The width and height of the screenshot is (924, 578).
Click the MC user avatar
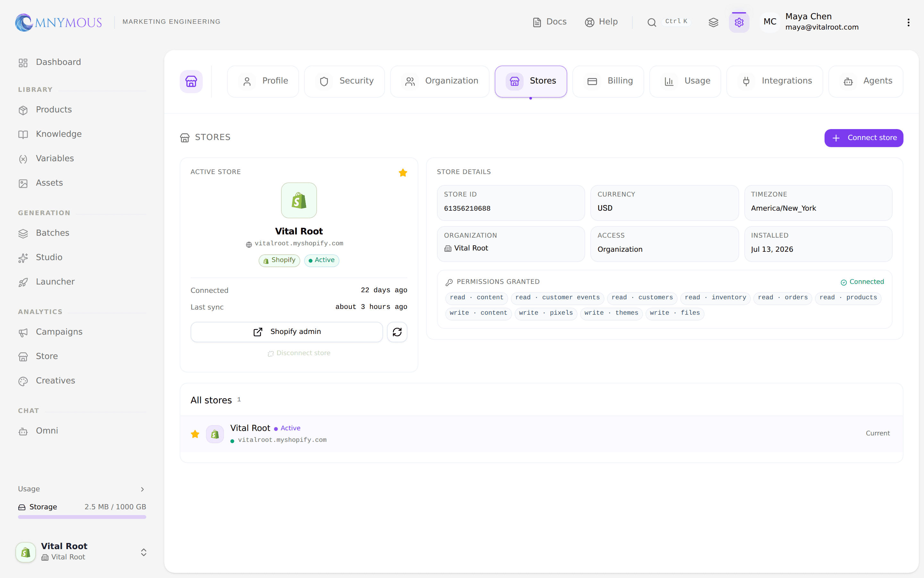coord(770,22)
